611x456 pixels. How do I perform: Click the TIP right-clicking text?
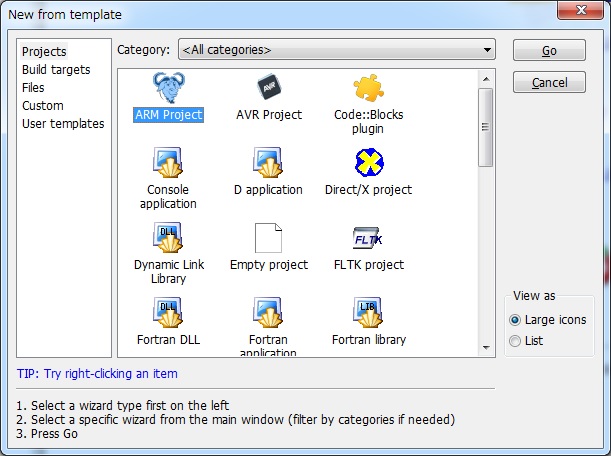(x=97, y=374)
